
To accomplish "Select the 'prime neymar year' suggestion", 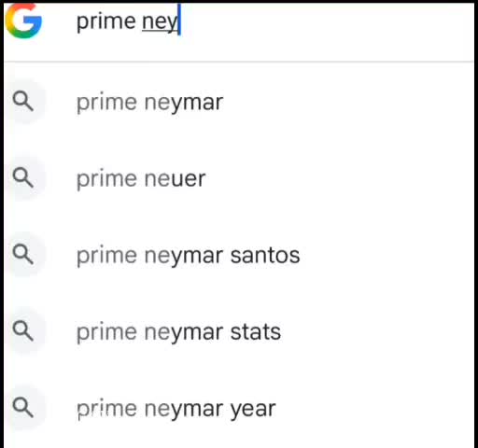I will [x=239, y=408].
